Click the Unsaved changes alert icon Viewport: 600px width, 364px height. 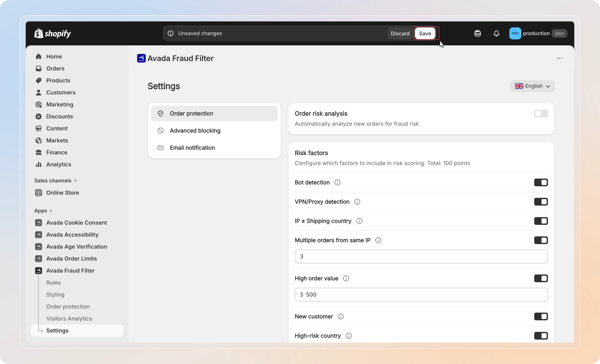click(171, 33)
